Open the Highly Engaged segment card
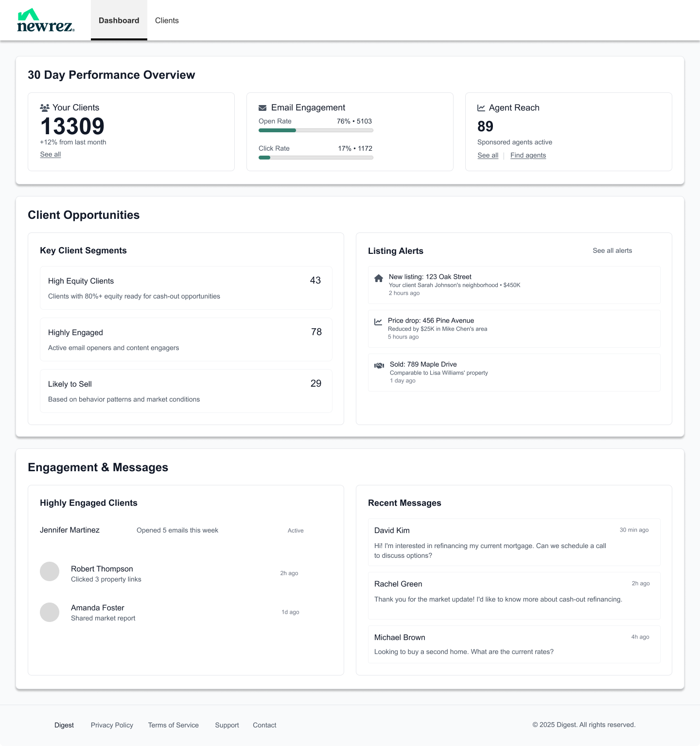 tap(186, 339)
